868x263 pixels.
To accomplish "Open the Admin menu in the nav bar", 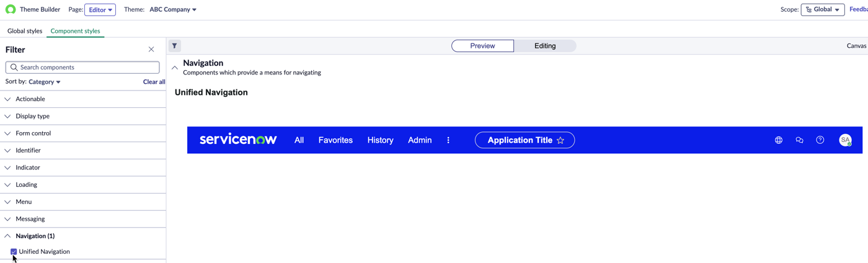I will (420, 140).
